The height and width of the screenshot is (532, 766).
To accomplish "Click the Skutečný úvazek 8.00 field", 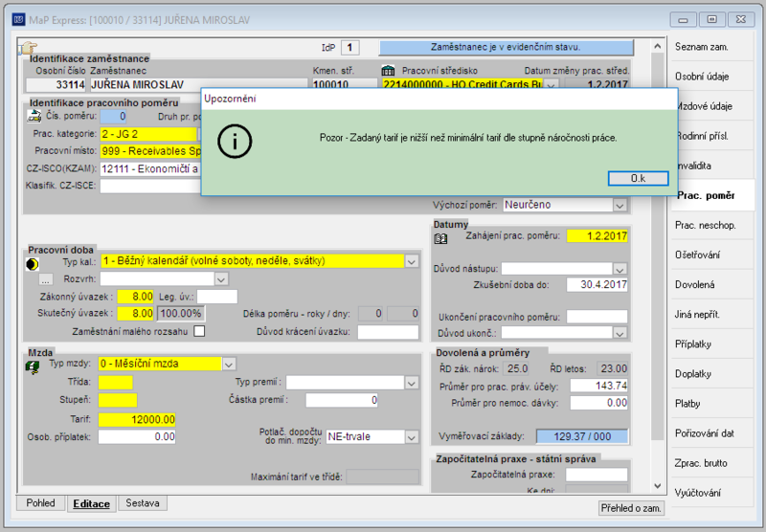I will click(135, 313).
